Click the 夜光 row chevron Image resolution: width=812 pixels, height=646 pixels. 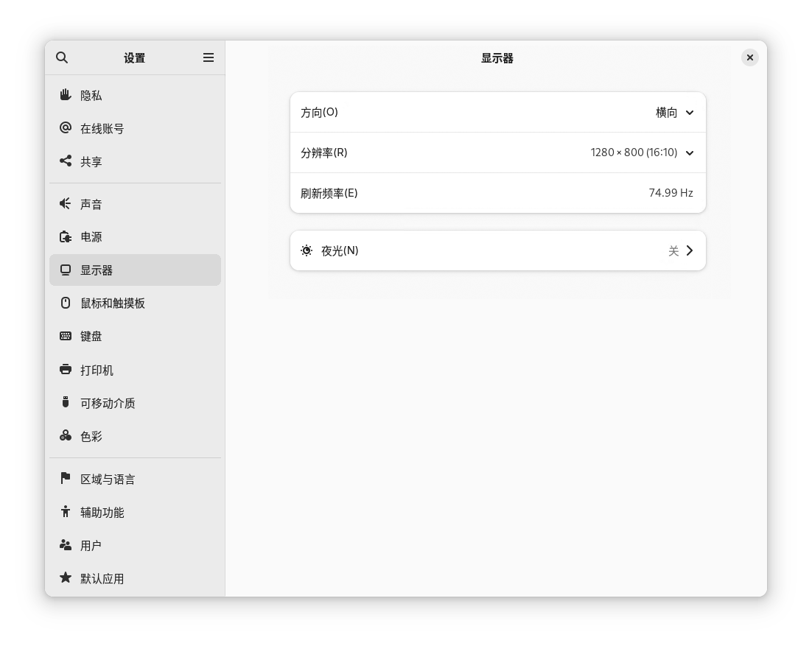[x=690, y=250]
